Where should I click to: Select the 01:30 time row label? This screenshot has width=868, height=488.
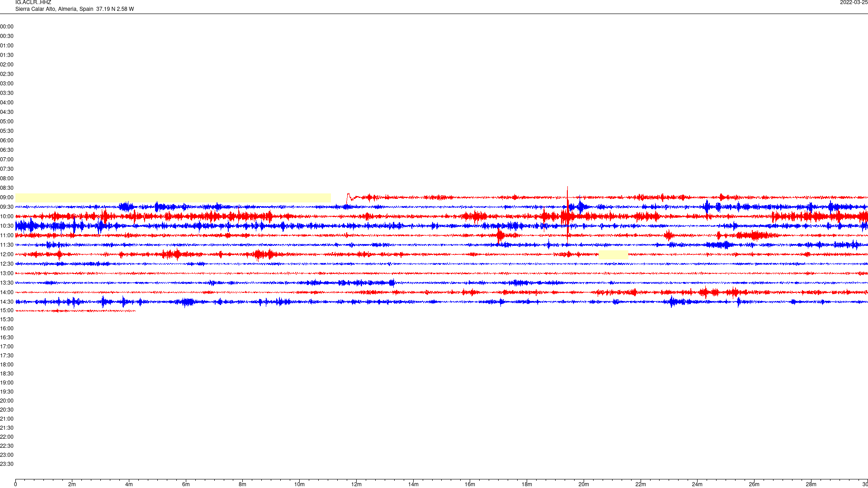(x=7, y=55)
